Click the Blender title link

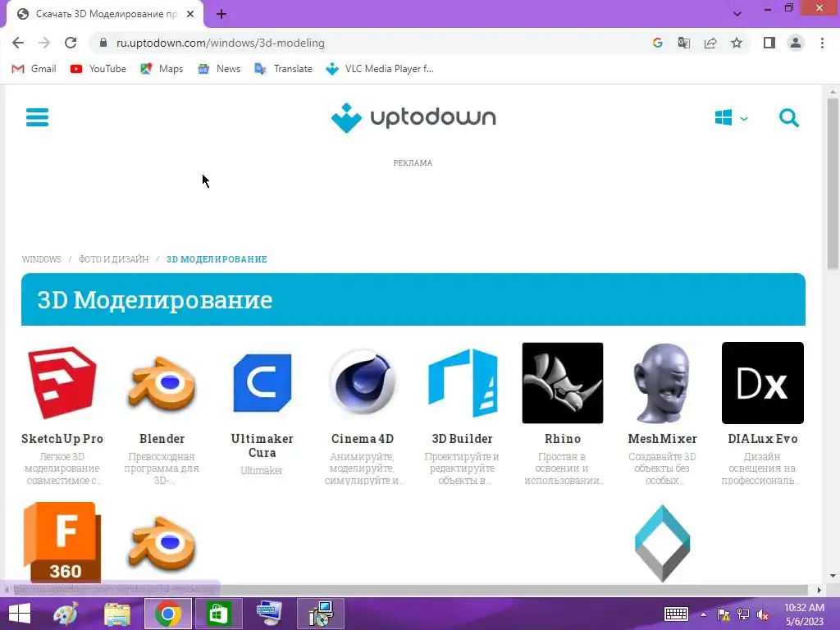pyautogui.click(x=162, y=439)
